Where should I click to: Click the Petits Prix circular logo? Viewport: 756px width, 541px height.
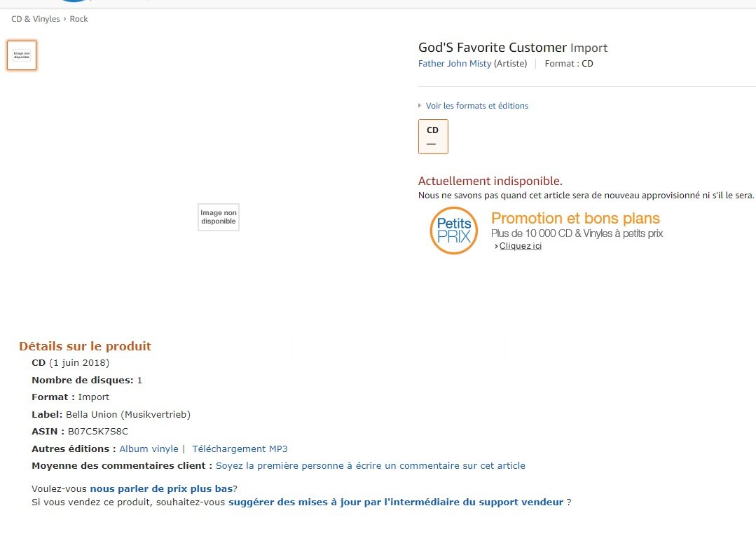point(454,231)
